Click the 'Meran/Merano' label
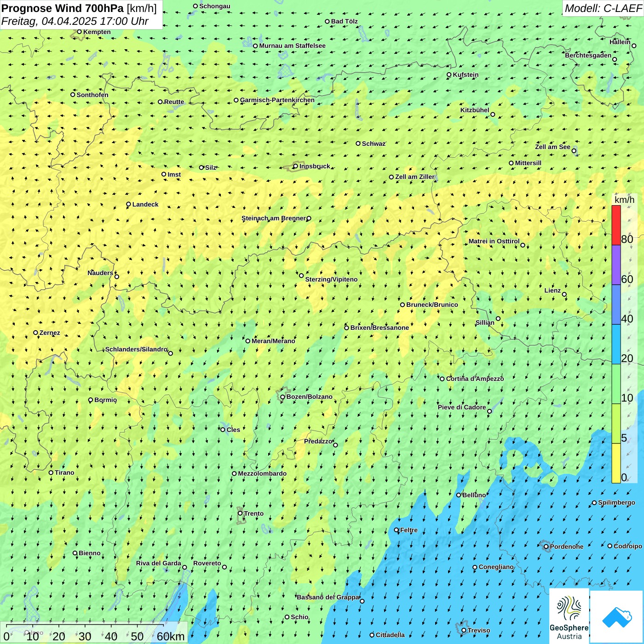The height and width of the screenshot is (644, 644). coord(273,341)
